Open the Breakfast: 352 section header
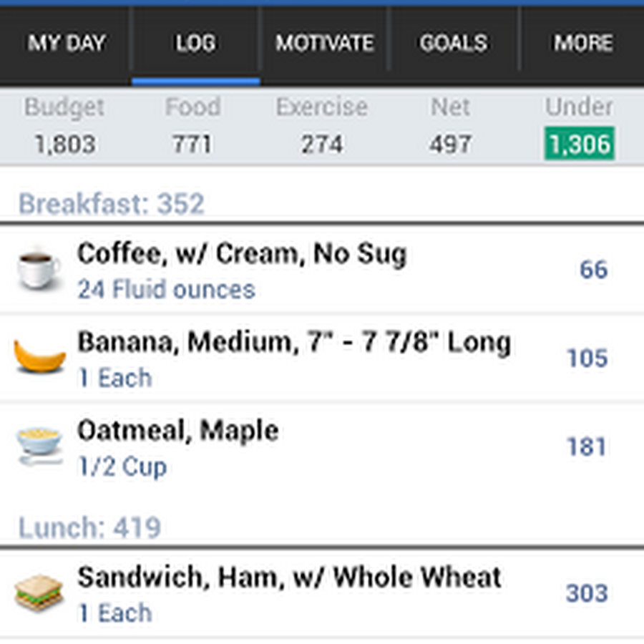Viewport: 644px width, 644px height. [112, 204]
